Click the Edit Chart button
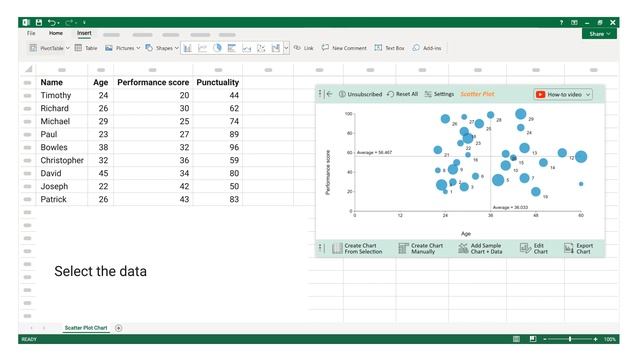The height and width of the screenshot is (360, 640). [x=534, y=249]
